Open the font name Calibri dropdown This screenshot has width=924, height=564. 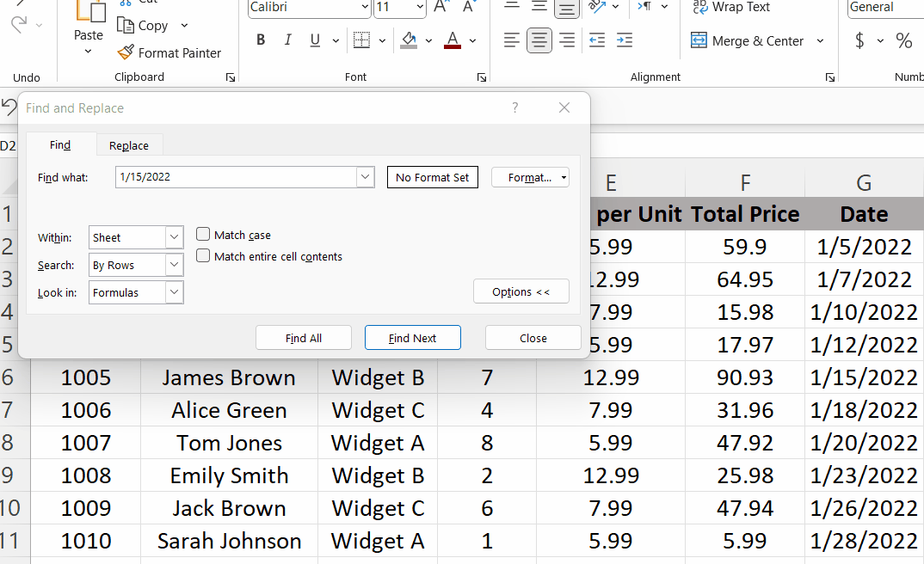pos(365,7)
